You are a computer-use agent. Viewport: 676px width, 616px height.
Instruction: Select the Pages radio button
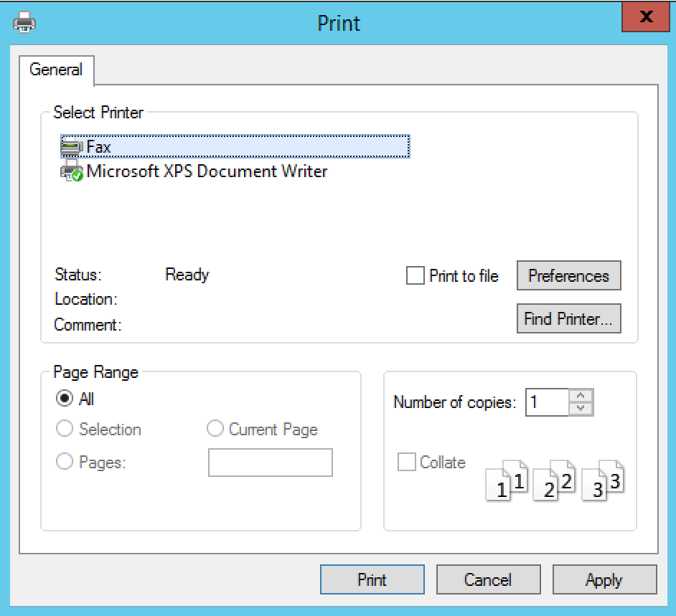pyautogui.click(x=65, y=461)
